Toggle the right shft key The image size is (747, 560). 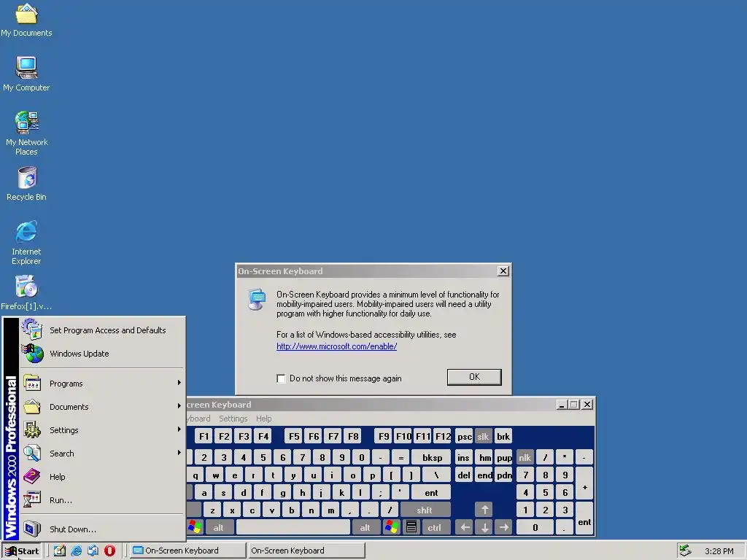pos(425,510)
